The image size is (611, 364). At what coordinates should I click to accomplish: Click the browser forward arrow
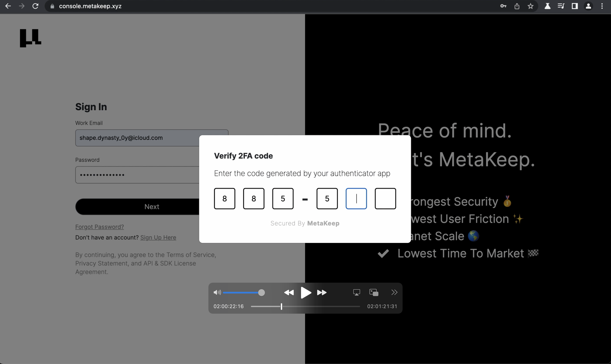(22, 6)
